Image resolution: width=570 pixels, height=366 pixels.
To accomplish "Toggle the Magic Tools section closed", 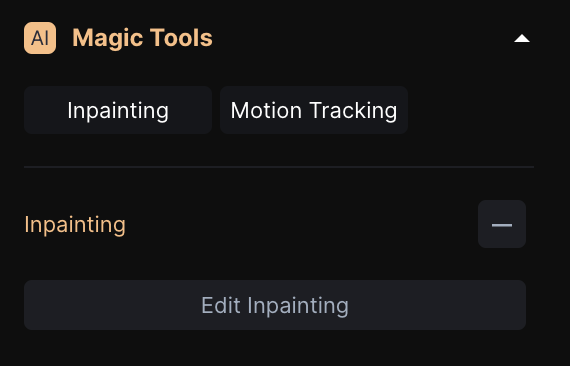I will tap(522, 38).
